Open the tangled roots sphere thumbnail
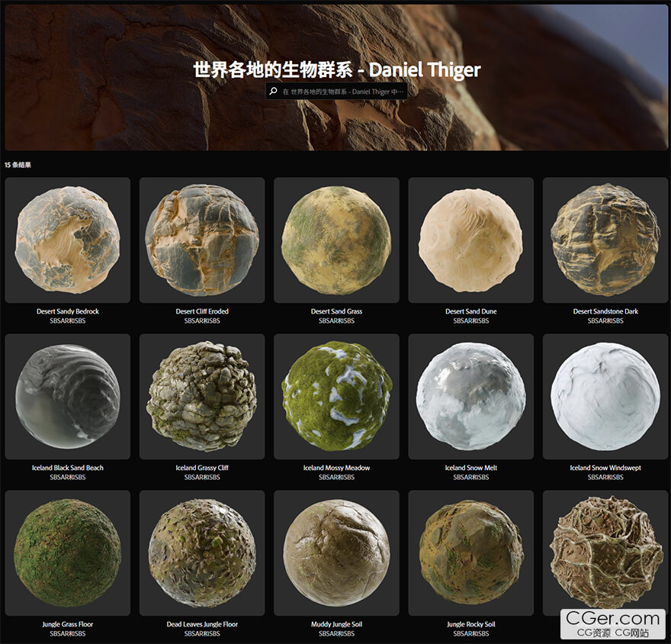The height and width of the screenshot is (644, 671). click(x=605, y=552)
